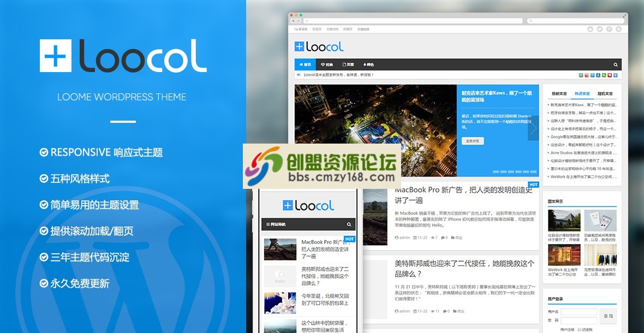Image resolution: width=644 pixels, height=333 pixels.
Task: Click the fullscreen arrows icon of the browser window
Action: click(x=625, y=16)
